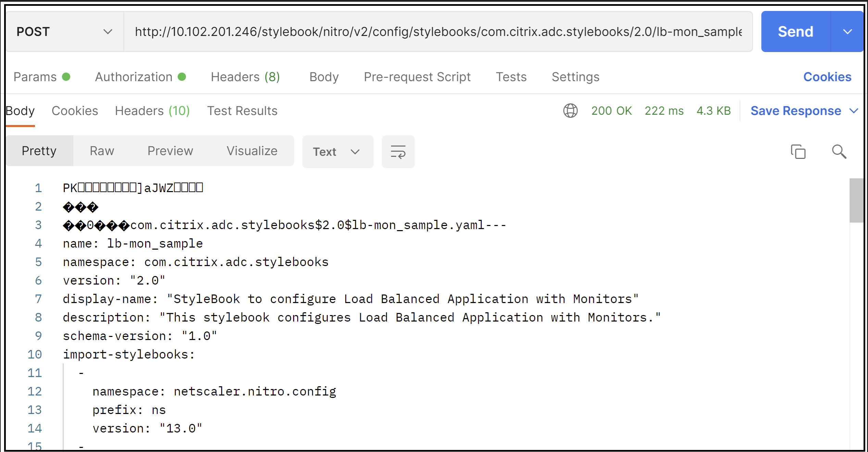Open the Tests tab
Viewport: 868px width, 452px height.
click(511, 77)
